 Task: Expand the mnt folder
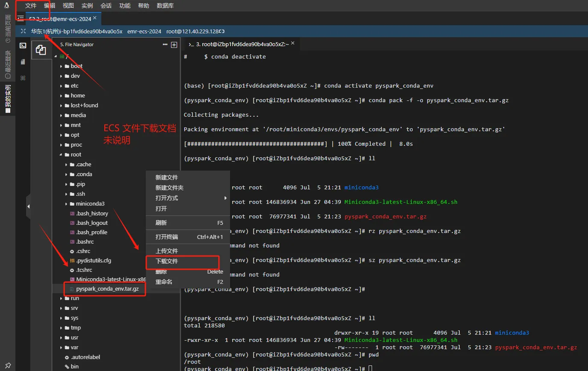(61, 125)
